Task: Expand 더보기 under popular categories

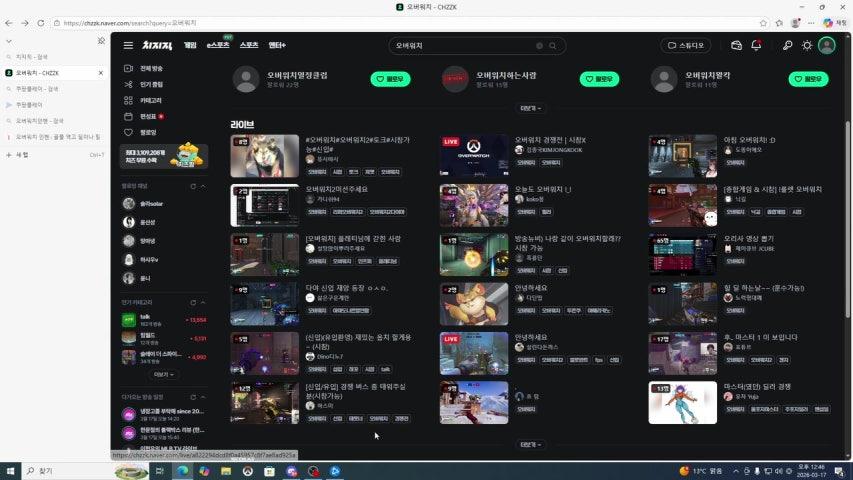Action: click(x=163, y=374)
